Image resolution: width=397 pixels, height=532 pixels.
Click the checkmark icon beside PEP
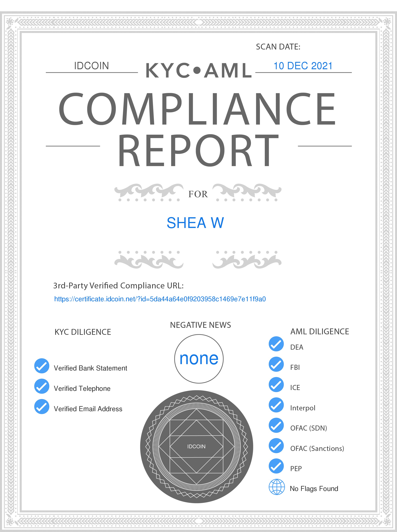click(276, 466)
